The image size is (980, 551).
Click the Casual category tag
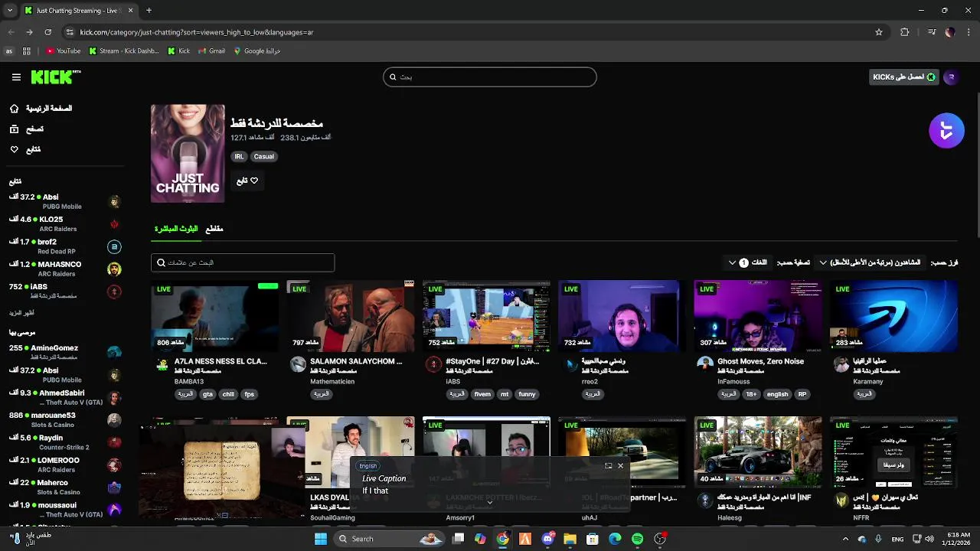click(x=264, y=156)
